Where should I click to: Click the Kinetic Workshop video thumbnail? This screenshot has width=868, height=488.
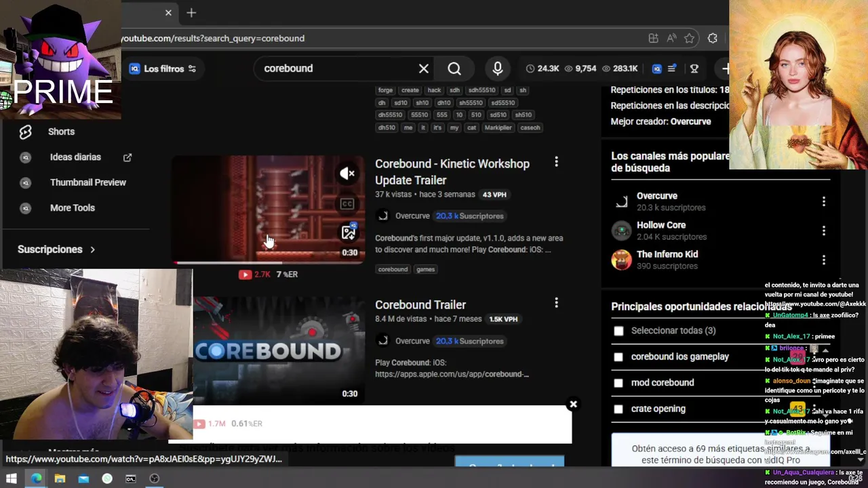point(268,208)
